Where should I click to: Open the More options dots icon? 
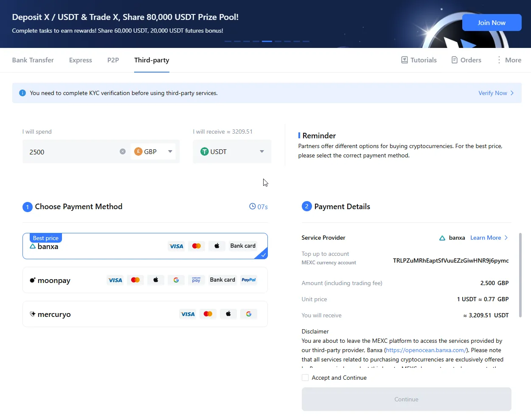coord(499,60)
